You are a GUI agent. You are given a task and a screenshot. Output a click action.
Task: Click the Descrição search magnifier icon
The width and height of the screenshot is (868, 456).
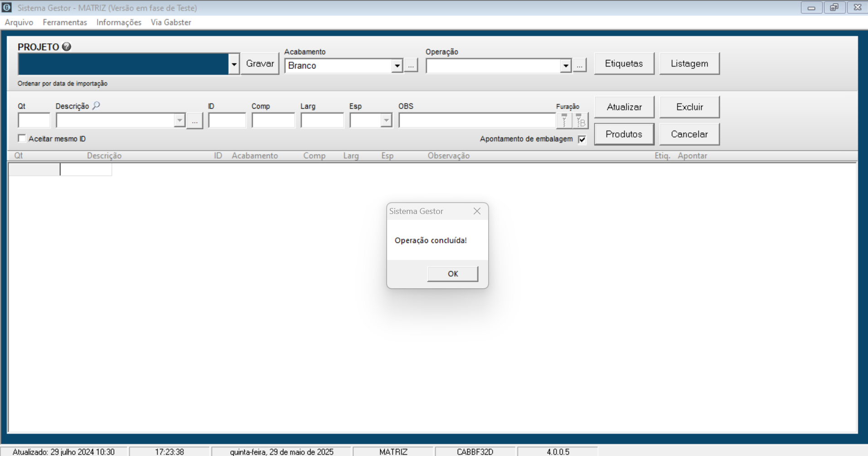pyautogui.click(x=96, y=106)
